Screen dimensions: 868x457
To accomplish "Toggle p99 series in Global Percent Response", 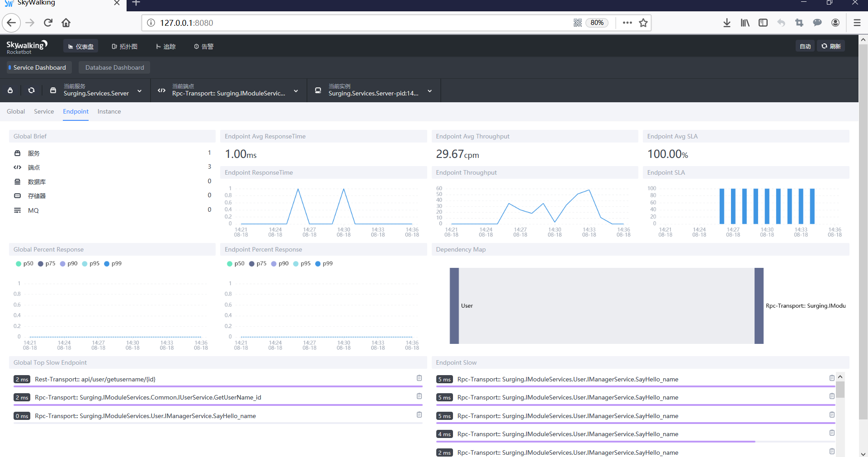I will tap(113, 263).
